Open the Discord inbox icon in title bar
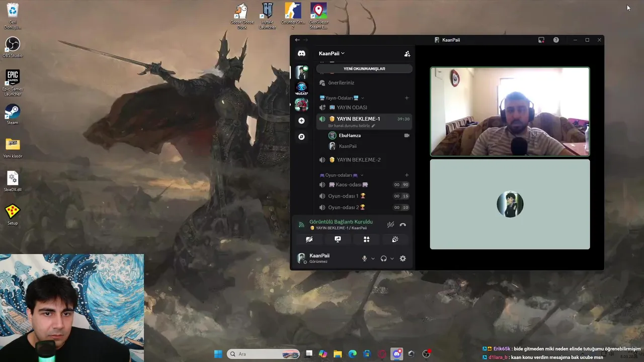 [541, 40]
